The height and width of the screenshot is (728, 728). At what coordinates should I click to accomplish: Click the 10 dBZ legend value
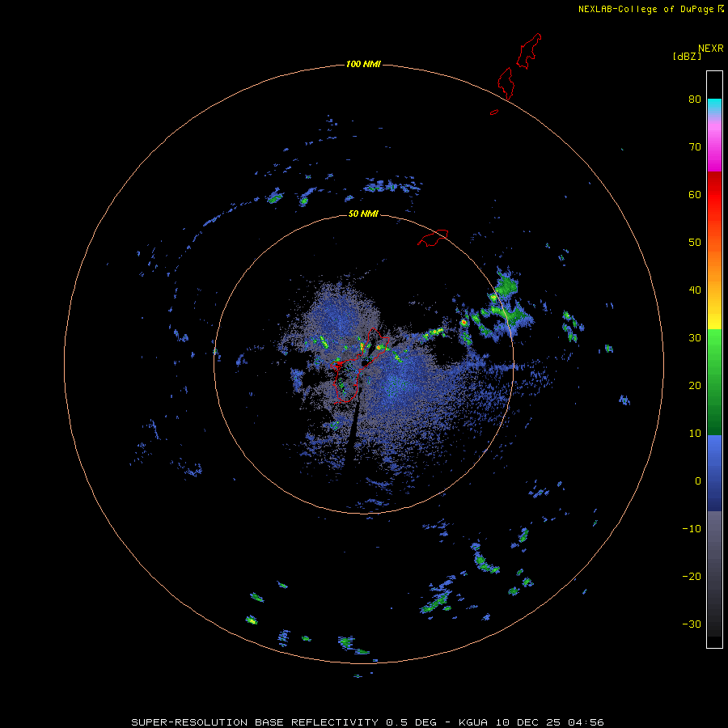pyautogui.click(x=695, y=434)
